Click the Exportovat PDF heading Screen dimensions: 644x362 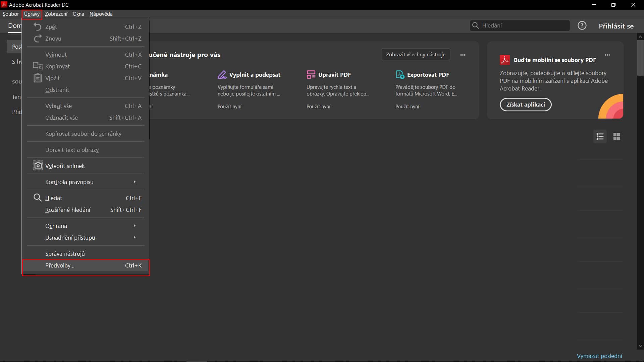click(428, 75)
